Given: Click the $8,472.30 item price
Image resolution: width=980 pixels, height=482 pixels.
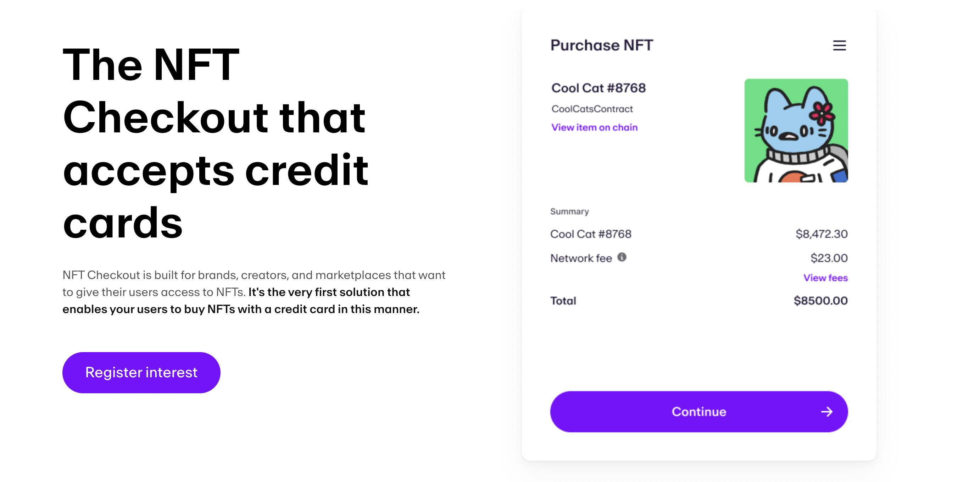Looking at the screenshot, I should coord(822,234).
